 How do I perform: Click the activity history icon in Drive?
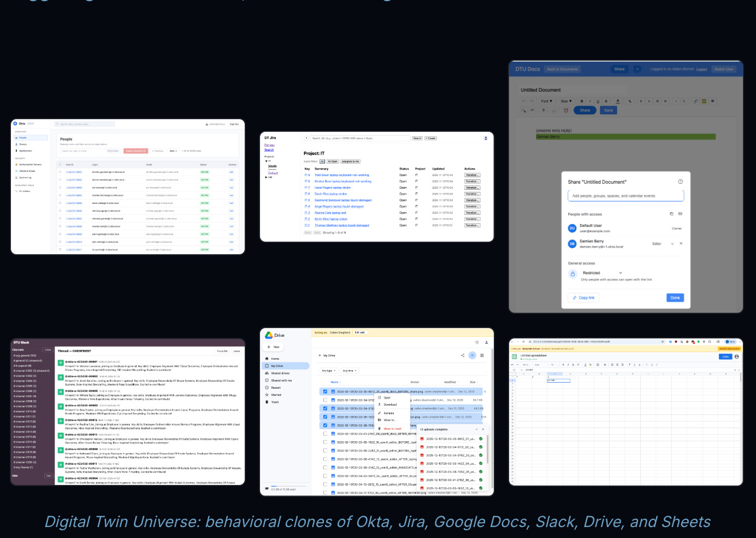[x=477, y=342]
